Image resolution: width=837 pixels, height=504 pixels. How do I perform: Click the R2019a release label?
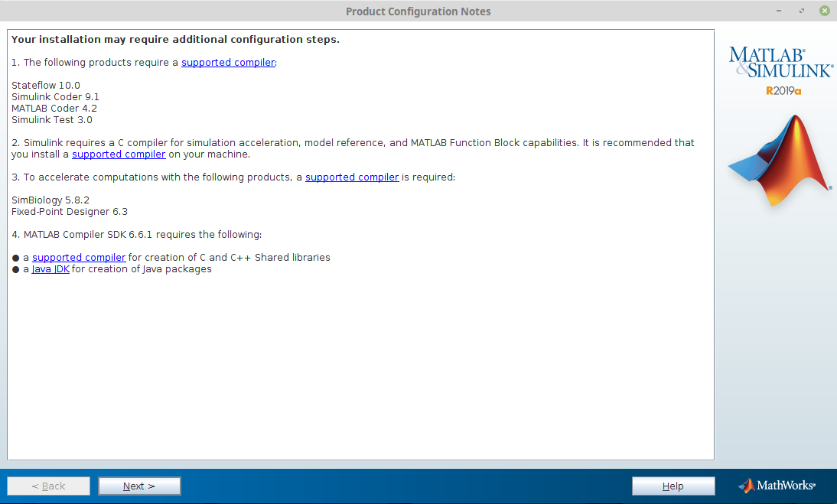coord(783,91)
